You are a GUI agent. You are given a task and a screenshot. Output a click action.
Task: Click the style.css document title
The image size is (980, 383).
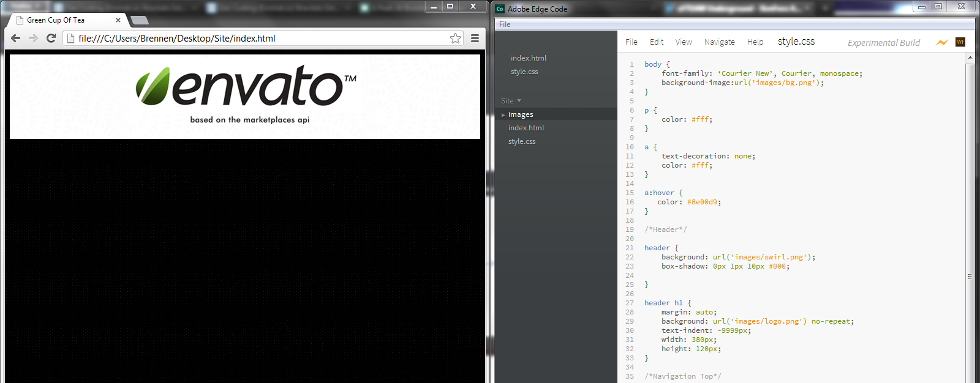tap(796, 42)
